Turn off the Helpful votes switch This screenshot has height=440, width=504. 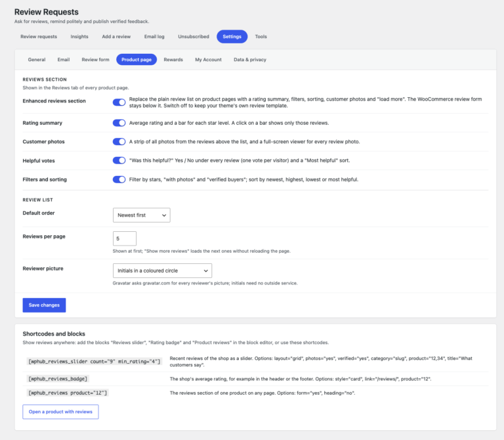tap(119, 160)
